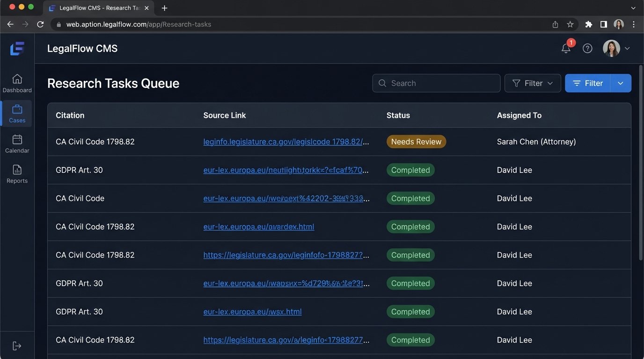Open the eur-lex.europa.eu/iwsx.html source link
This screenshot has width=644, height=359.
point(252,312)
